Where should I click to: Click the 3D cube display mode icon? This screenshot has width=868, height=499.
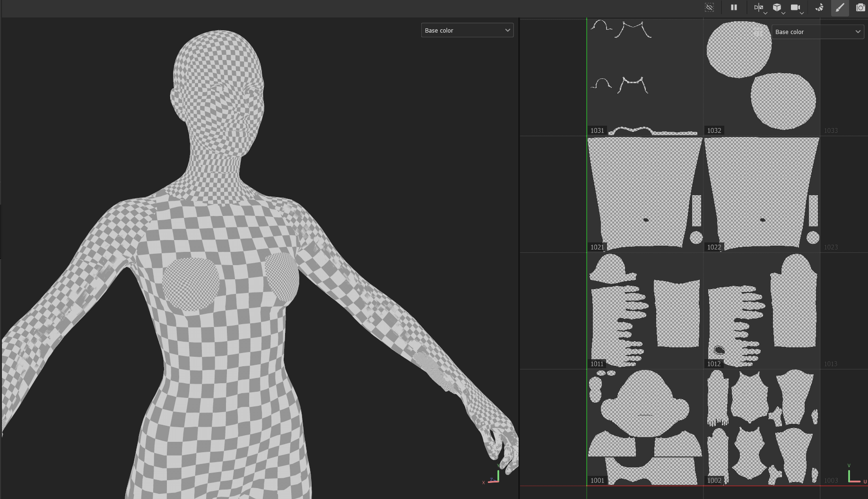click(x=777, y=8)
